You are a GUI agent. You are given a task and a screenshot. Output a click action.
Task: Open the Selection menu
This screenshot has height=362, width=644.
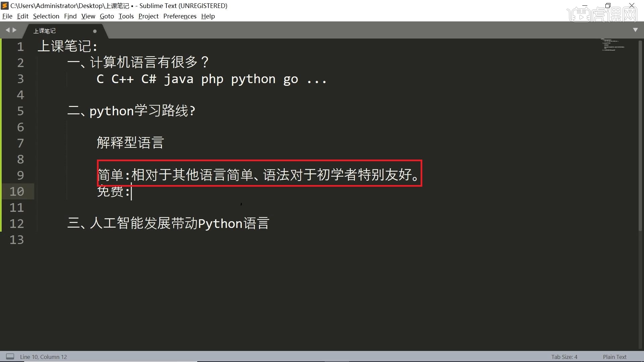46,16
